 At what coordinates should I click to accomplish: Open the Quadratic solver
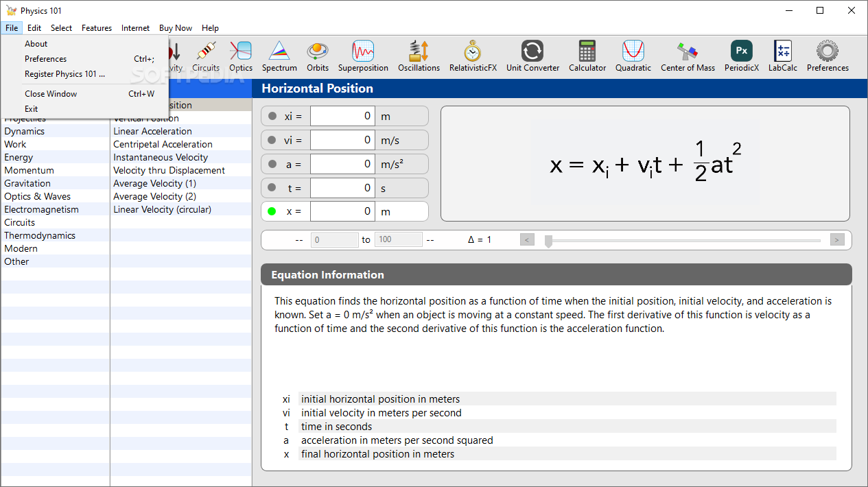(633, 56)
